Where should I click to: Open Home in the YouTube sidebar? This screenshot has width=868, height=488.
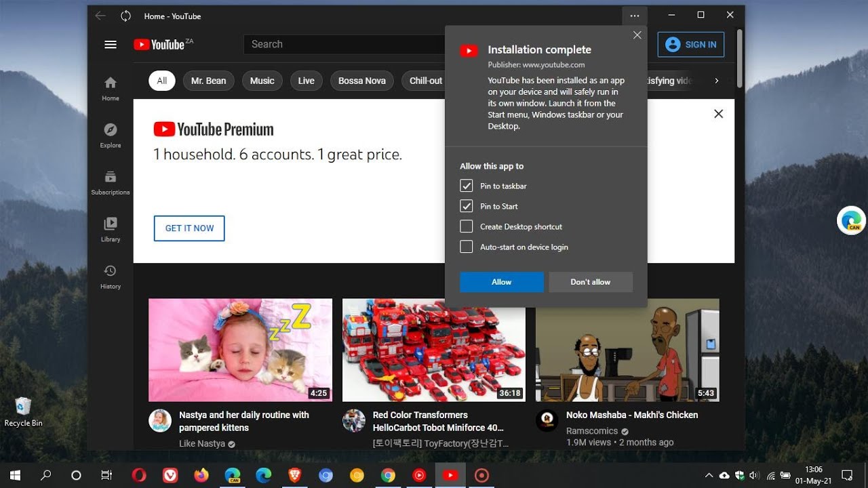111,88
